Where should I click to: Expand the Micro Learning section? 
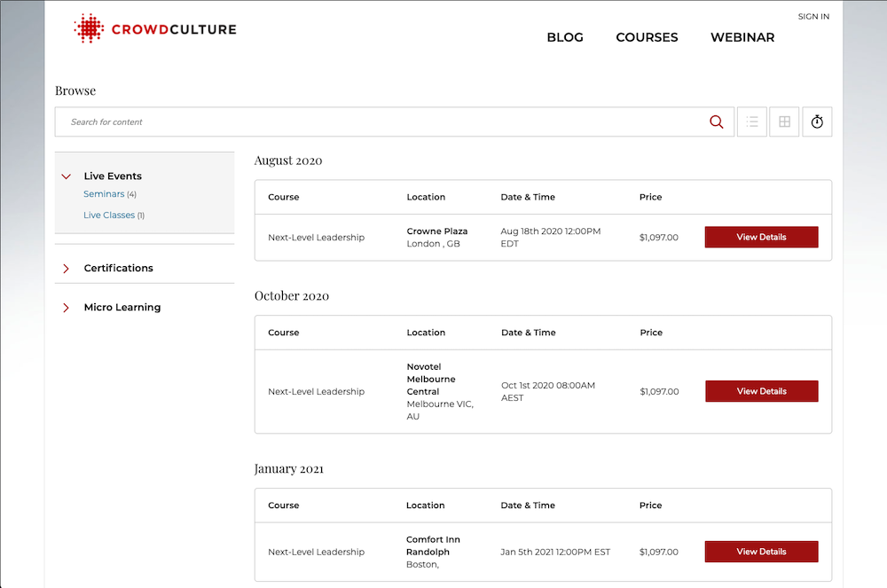67,308
